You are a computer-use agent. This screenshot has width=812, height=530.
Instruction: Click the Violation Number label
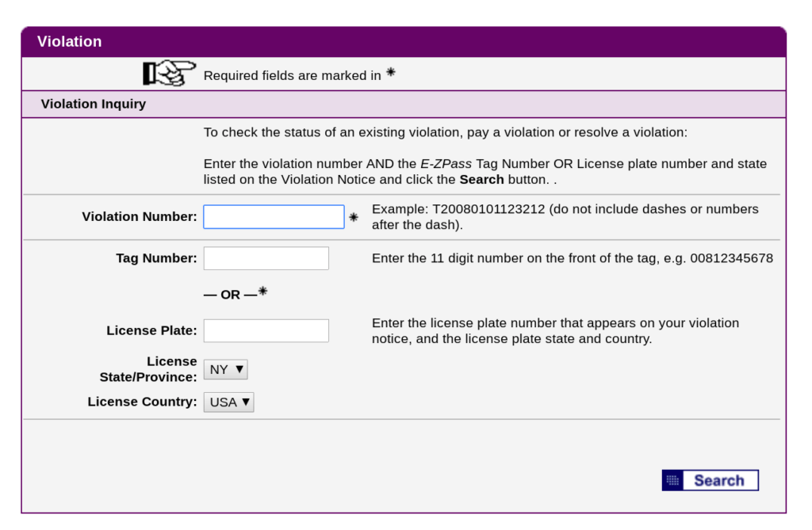[140, 216]
